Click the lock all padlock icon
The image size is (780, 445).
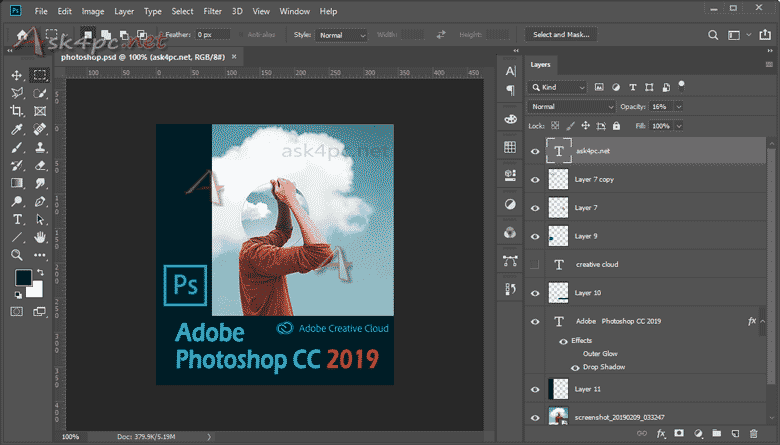(617, 126)
